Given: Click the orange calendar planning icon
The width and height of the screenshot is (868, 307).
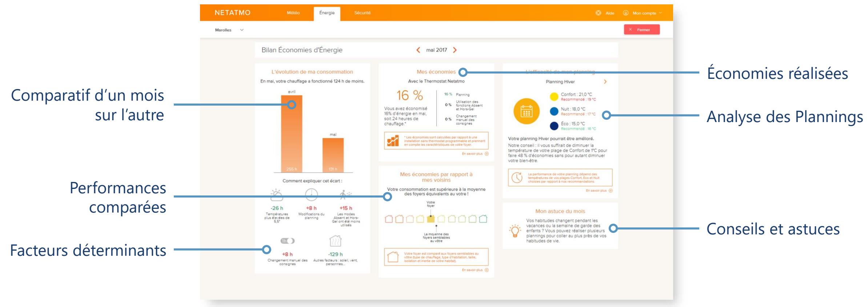Looking at the screenshot, I should pyautogui.click(x=526, y=111).
